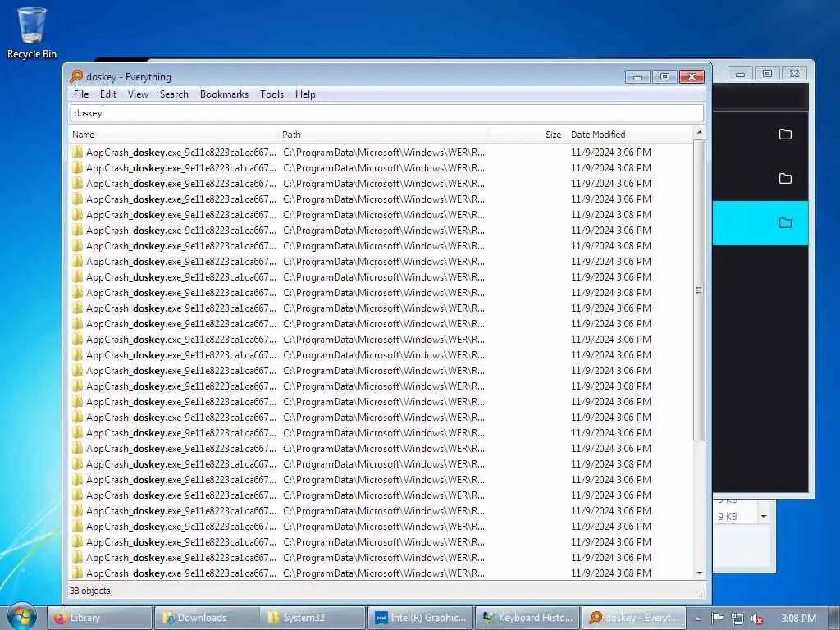
Task: Maximize the dark background window
Action: (767, 73)
